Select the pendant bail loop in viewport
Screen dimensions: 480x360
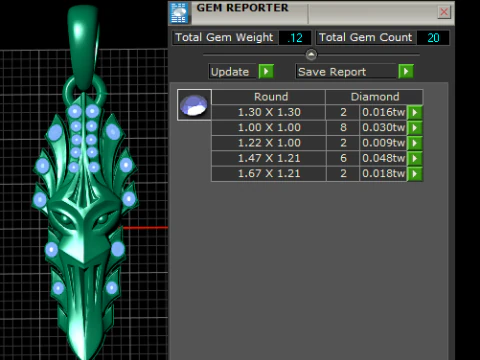click(83, 47)
